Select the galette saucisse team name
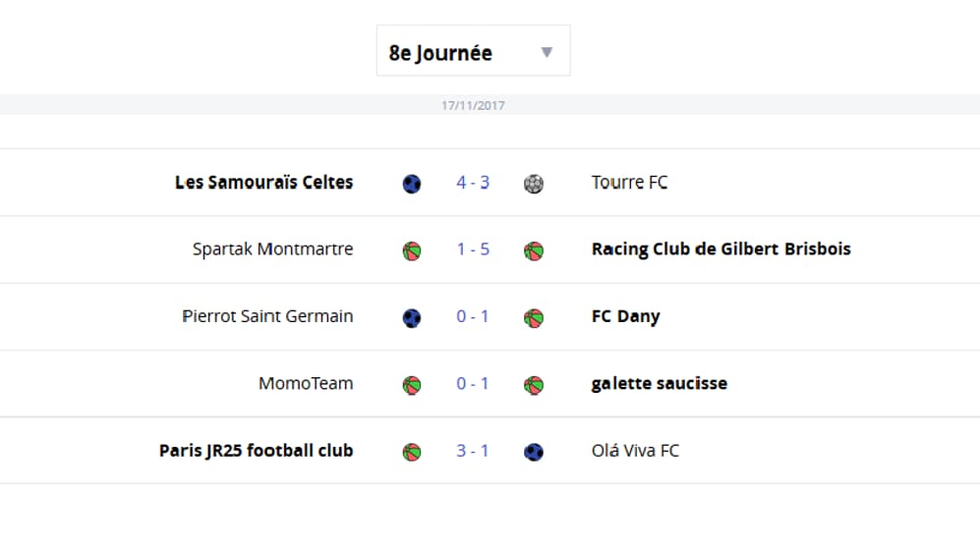 pos(660,384)
